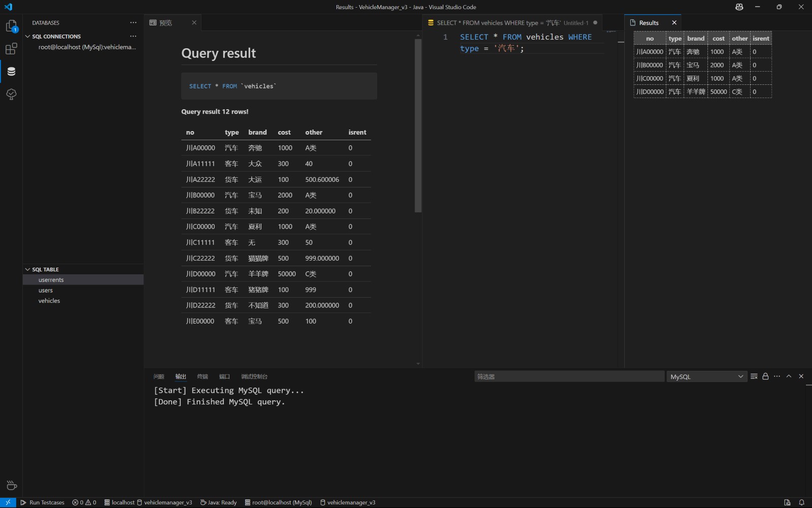Click the preview pane vertical scrollbar
Image resolution: width=812 pixels, height=508 pixels.
click(418, 125)
